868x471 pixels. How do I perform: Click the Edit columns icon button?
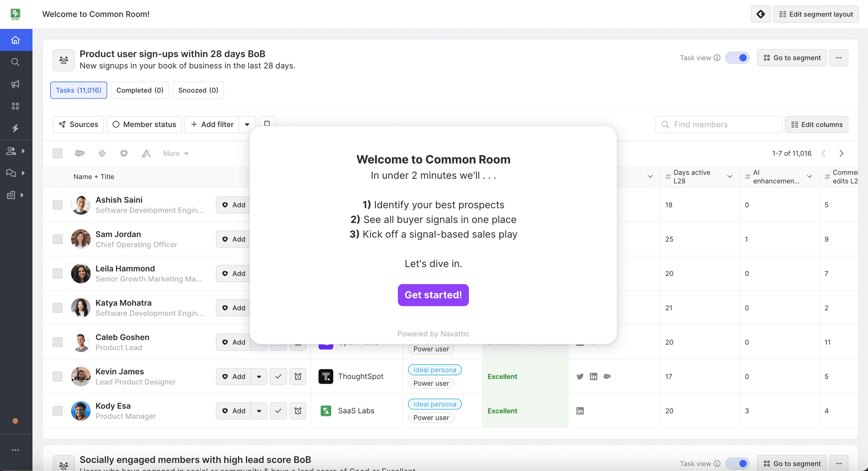tap(816, 124)
